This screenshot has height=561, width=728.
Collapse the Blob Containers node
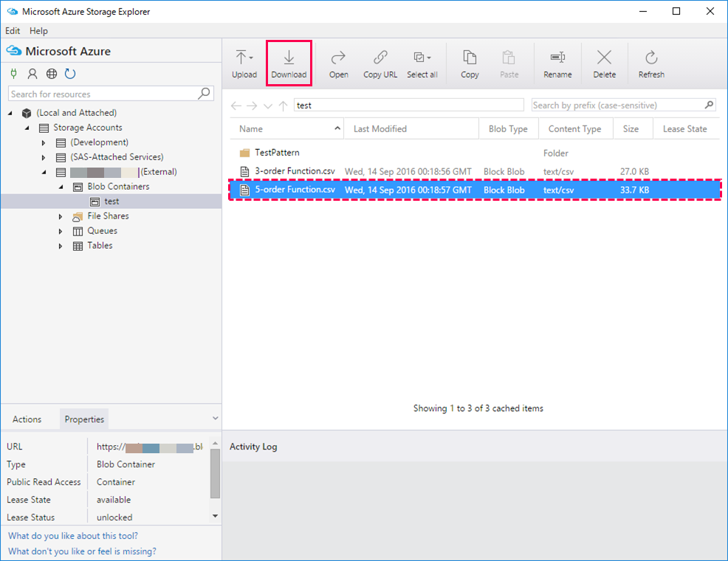tap(61, 187)
